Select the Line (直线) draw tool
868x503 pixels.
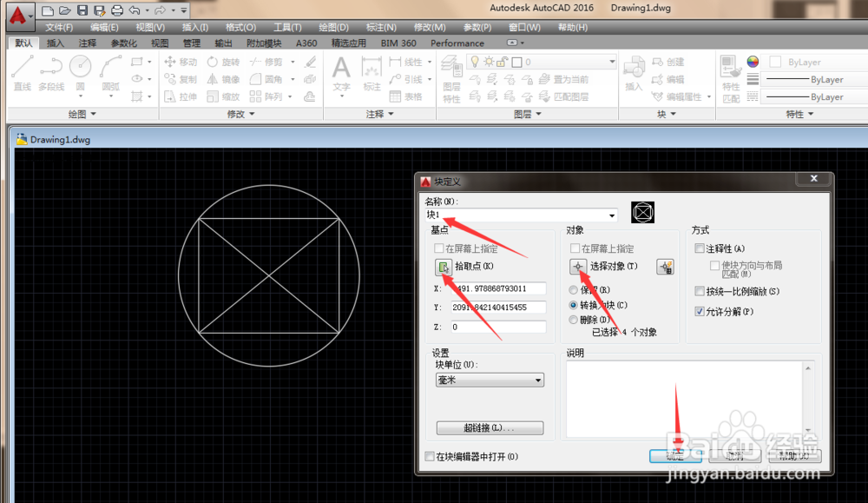coord(23,73)
